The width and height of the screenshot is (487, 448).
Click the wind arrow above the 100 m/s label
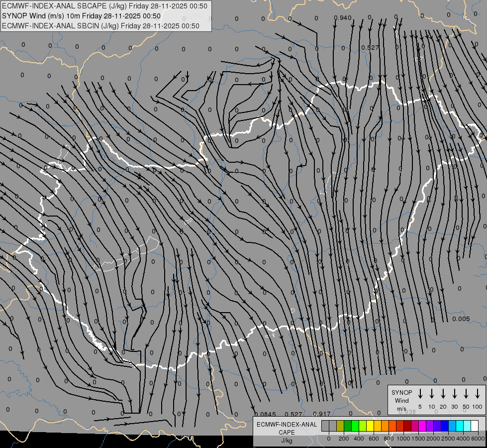(x=478, y=394)
